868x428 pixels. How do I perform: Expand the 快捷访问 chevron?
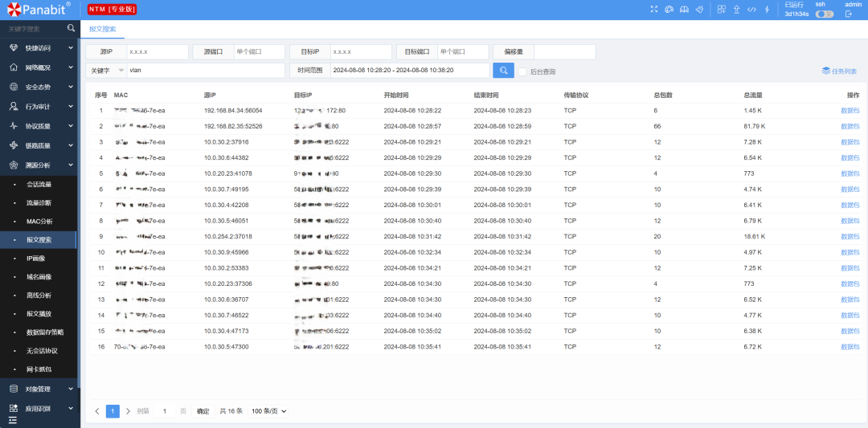(x=71, y=48)
